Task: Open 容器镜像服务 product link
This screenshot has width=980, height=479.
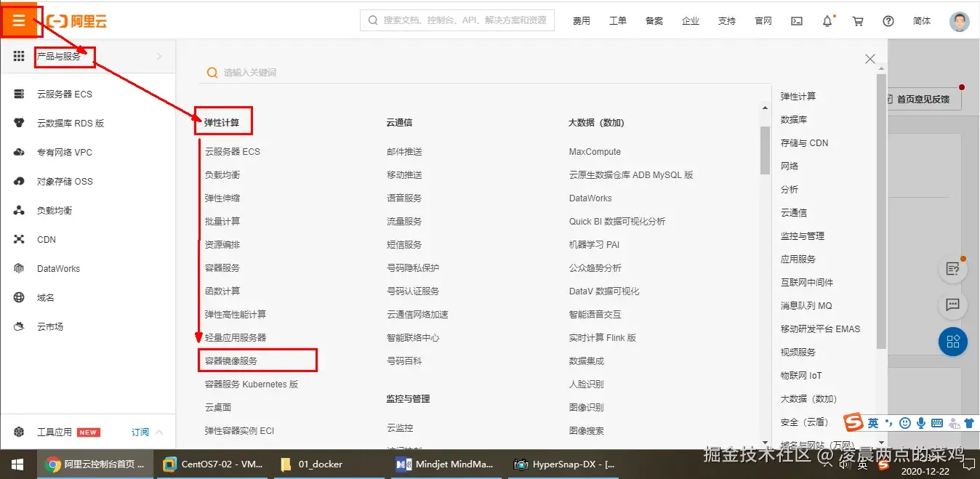Action: tap(231, 361)
